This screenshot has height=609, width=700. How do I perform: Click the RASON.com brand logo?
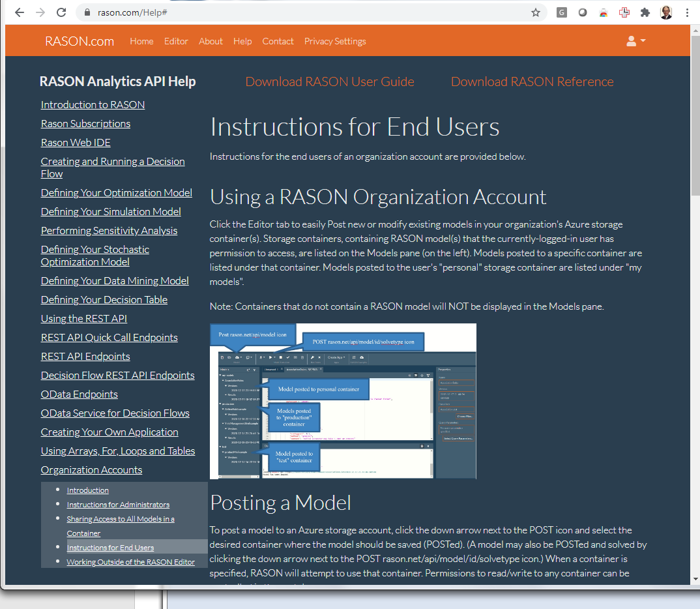pos(80,41)
